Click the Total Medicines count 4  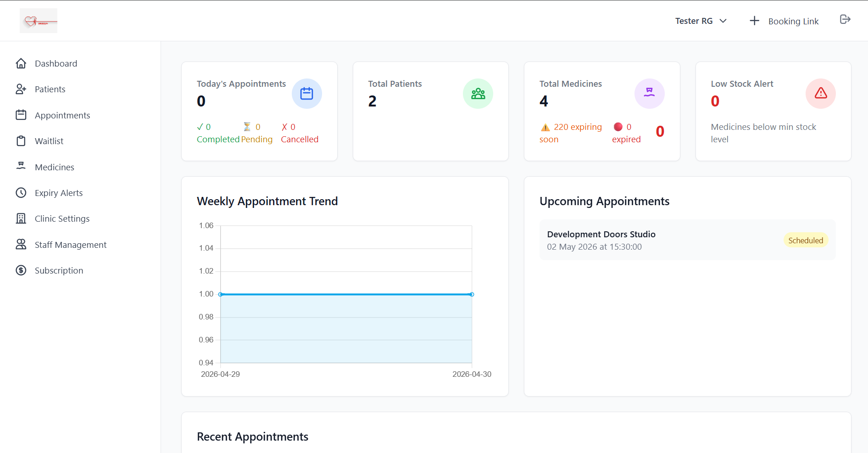pos(544,101)
